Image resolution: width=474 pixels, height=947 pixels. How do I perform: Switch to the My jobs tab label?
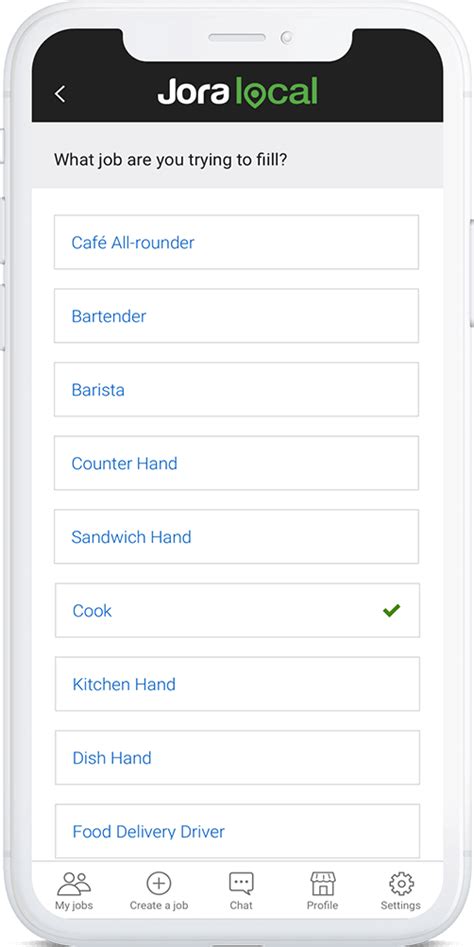coord(74,905)
